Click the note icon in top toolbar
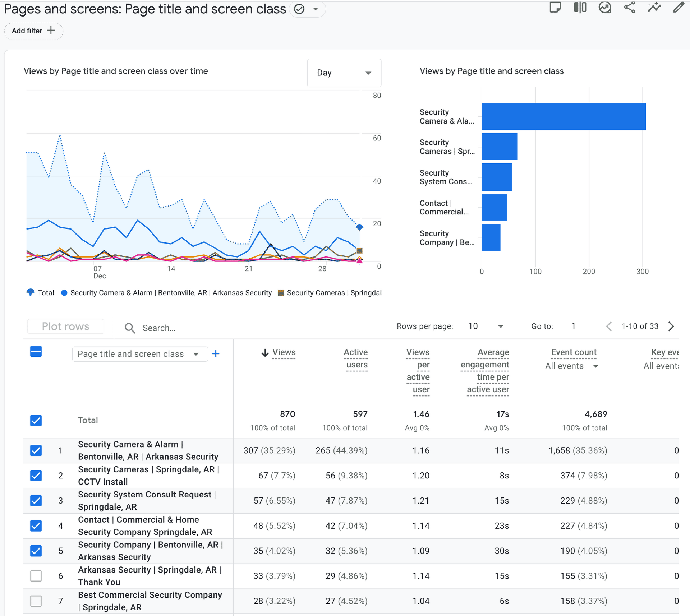The width and height of the screenshot is (690, 616). pyautogui.click(x=555, y=7)
